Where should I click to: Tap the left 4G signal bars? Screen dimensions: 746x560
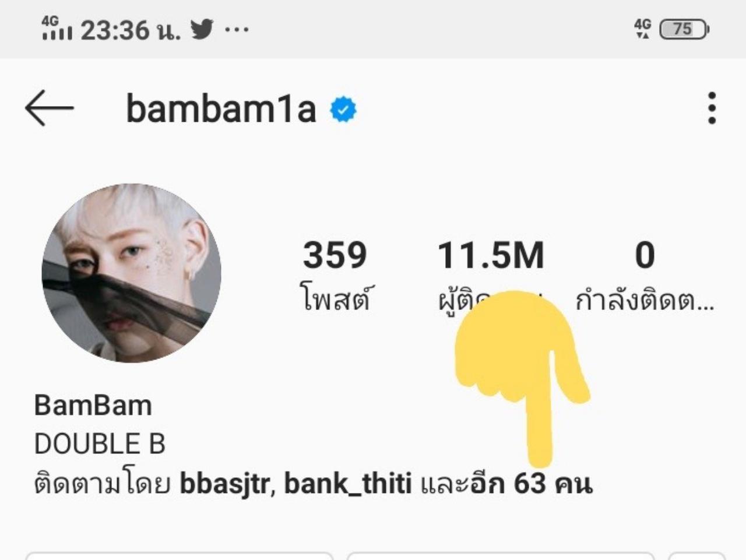pos(57,29)
